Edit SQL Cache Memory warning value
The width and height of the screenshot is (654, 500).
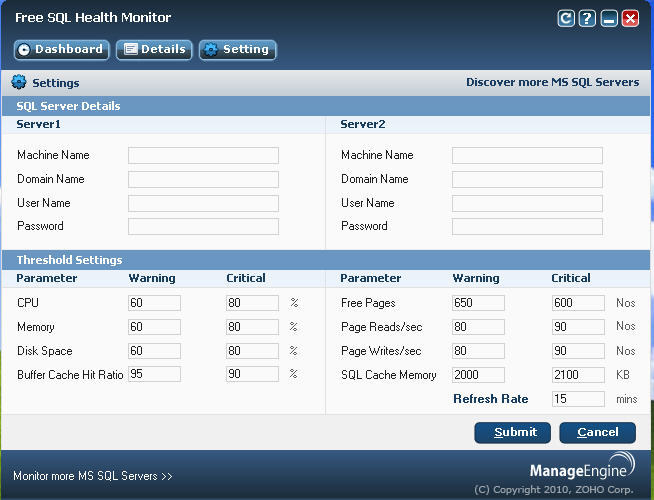[478, 375]
